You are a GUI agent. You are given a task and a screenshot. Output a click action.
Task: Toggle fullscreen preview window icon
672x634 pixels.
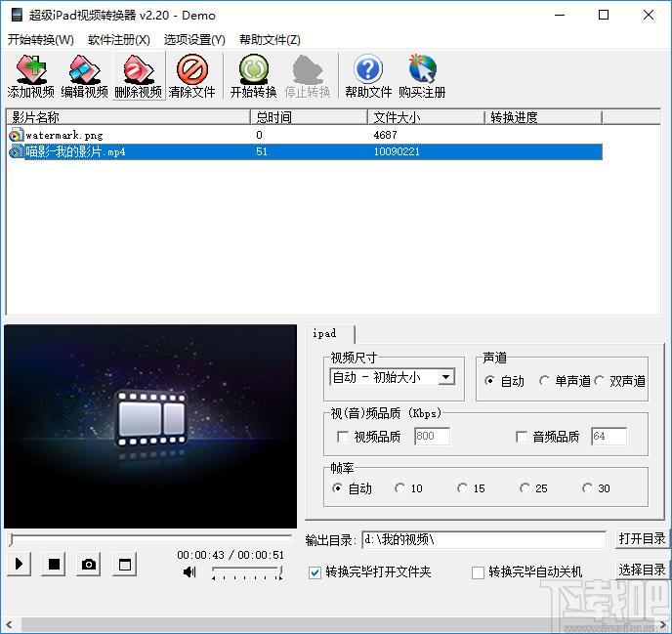(125, 564)
